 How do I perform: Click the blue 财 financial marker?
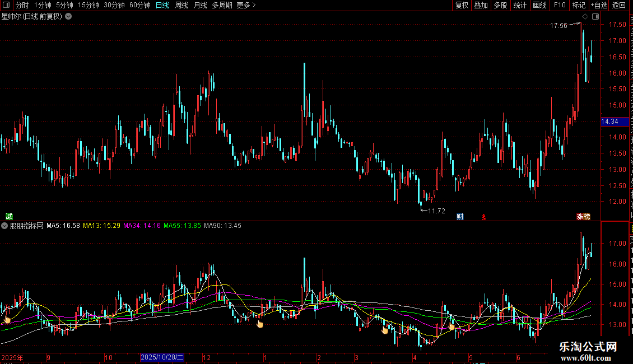coord(460,217)
